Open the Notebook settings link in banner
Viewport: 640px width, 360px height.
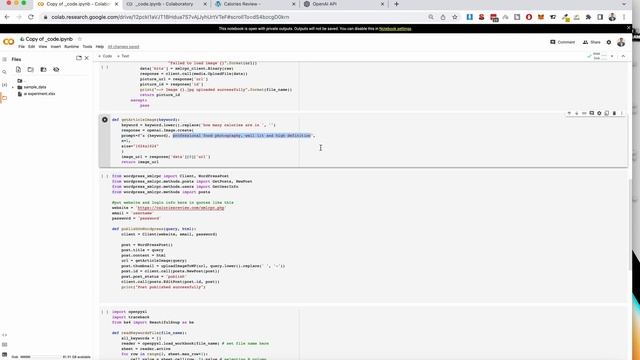click(395, 29)
